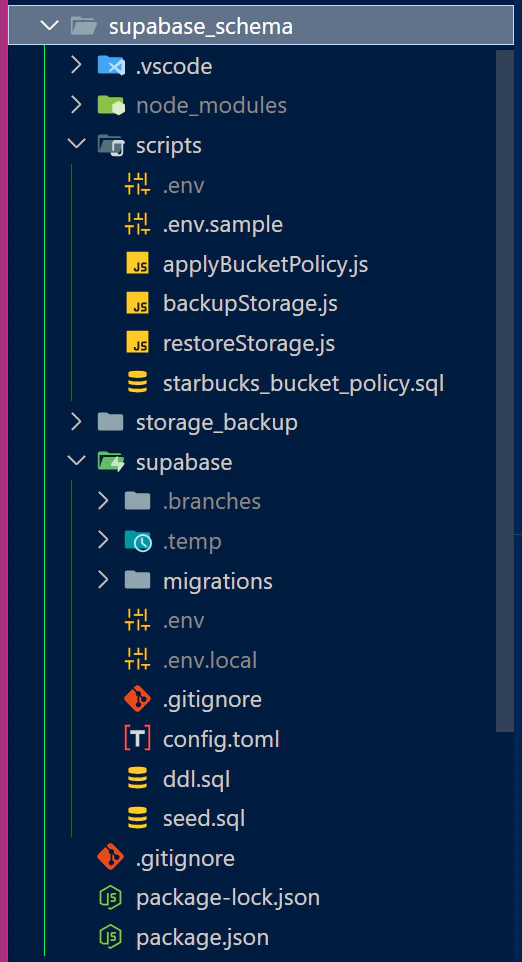Click the .temp clock folder icon
522x962 pixels.
point(137,541)
